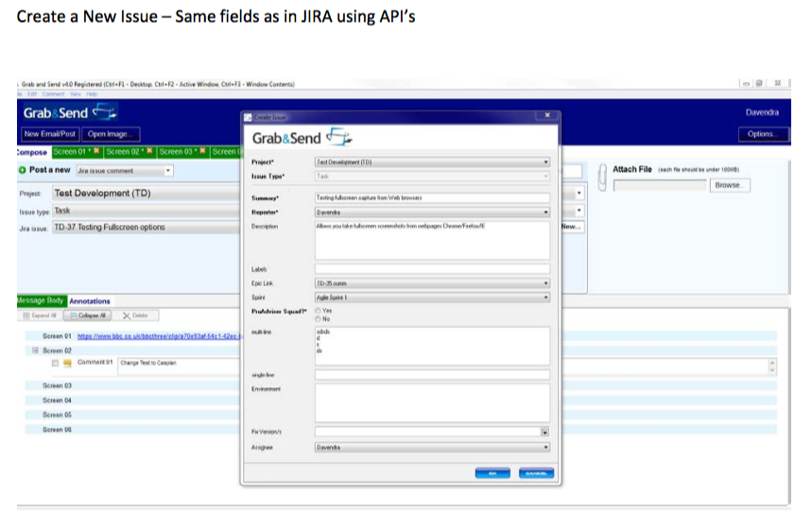Click the Open Image button

(x=111, y=134)
